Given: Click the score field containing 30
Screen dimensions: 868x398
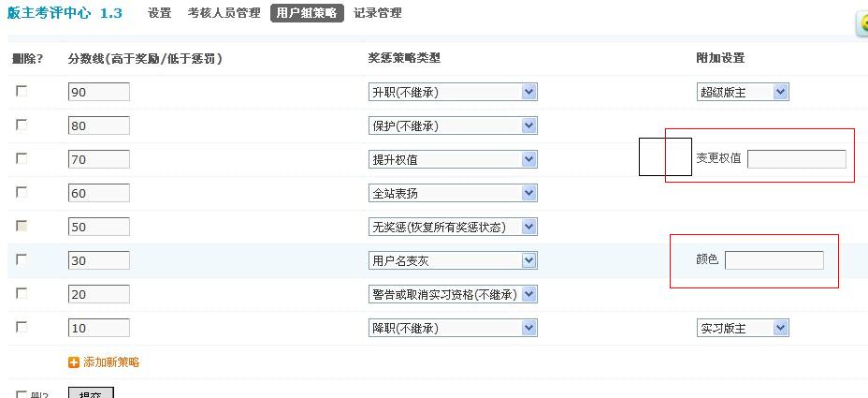Looking at the screenshot, I should (x=99, y=260).
